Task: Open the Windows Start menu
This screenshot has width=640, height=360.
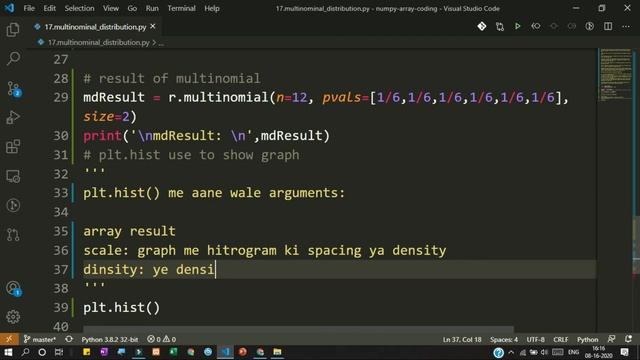Action: click(x=8, y=352)
